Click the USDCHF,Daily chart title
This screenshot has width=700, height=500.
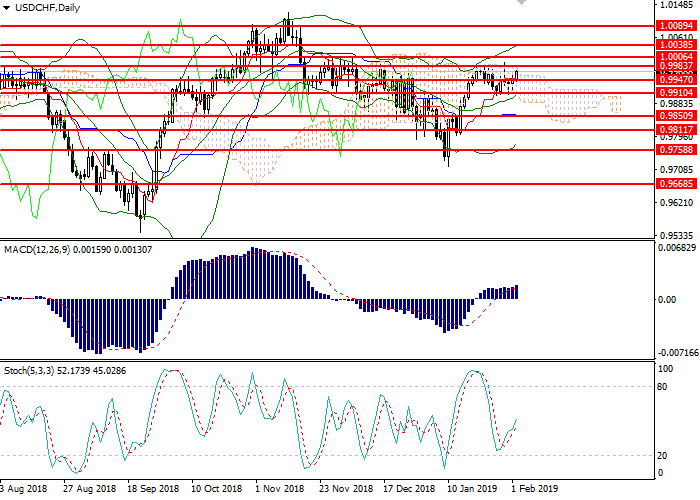pos(47,8)
